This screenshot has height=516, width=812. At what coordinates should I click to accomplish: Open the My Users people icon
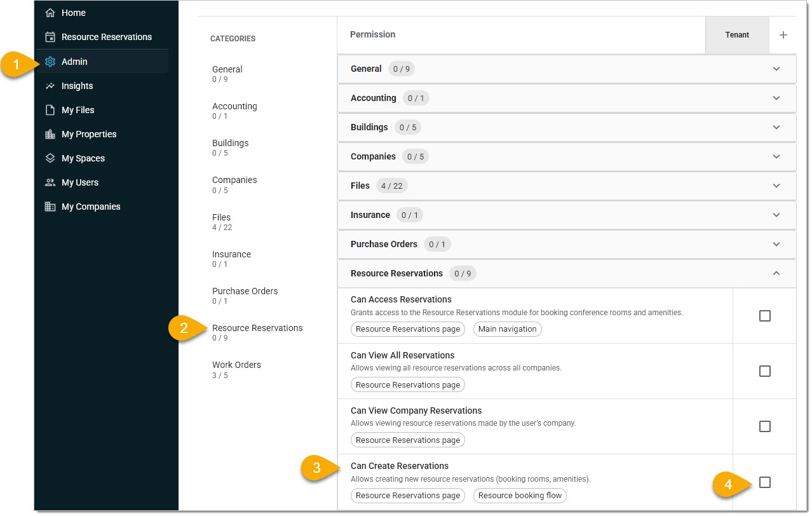click(x=50, y=182)
